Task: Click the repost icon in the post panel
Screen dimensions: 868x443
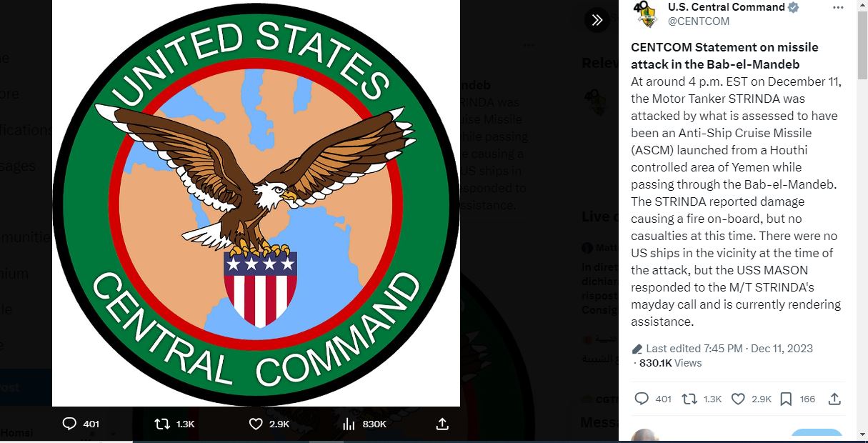Action: click(689, 399)
